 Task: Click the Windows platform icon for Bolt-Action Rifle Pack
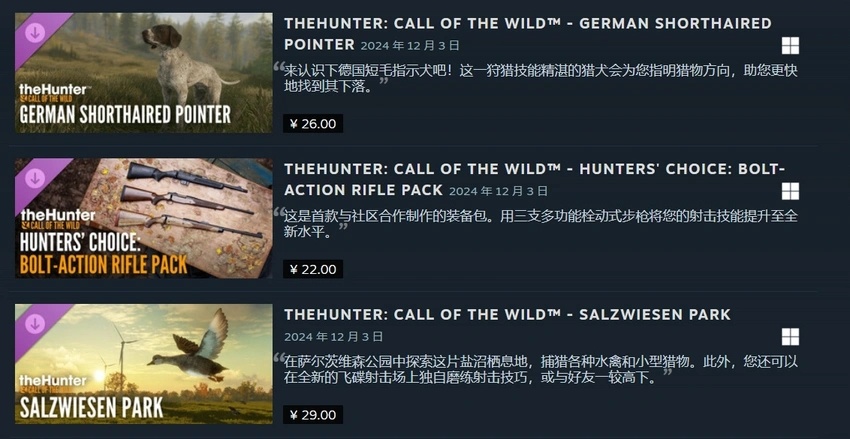[790, 191]
